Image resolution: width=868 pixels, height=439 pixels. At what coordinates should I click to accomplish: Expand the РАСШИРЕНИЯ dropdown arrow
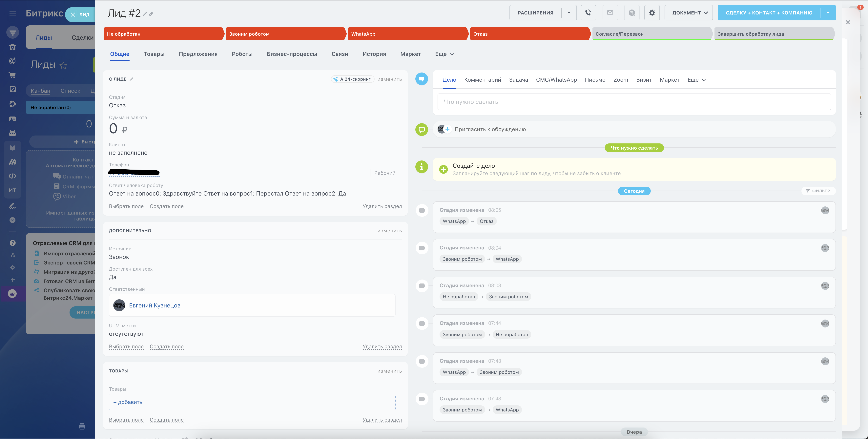[569, 13]
